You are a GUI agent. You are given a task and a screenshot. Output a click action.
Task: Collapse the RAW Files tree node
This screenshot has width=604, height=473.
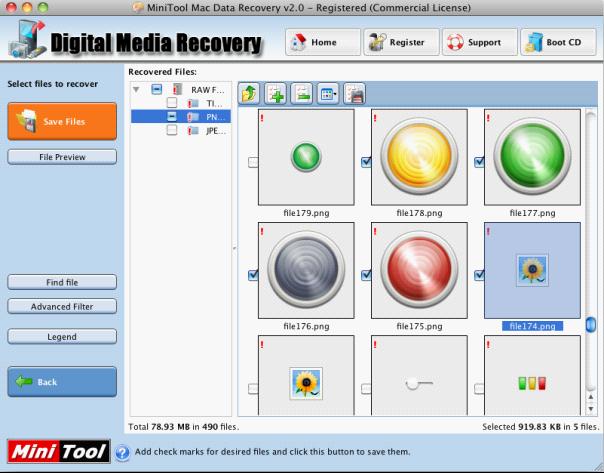(x=136, y=90)
